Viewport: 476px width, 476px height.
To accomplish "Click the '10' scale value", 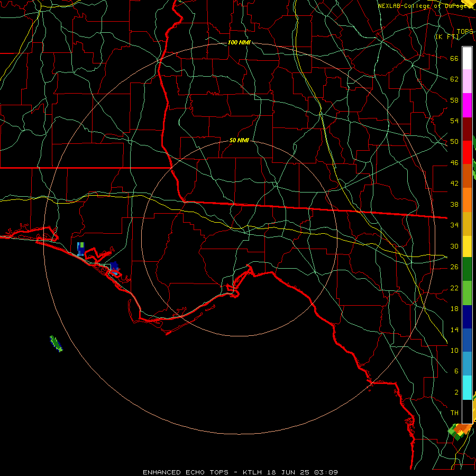I will pos(454,350).
